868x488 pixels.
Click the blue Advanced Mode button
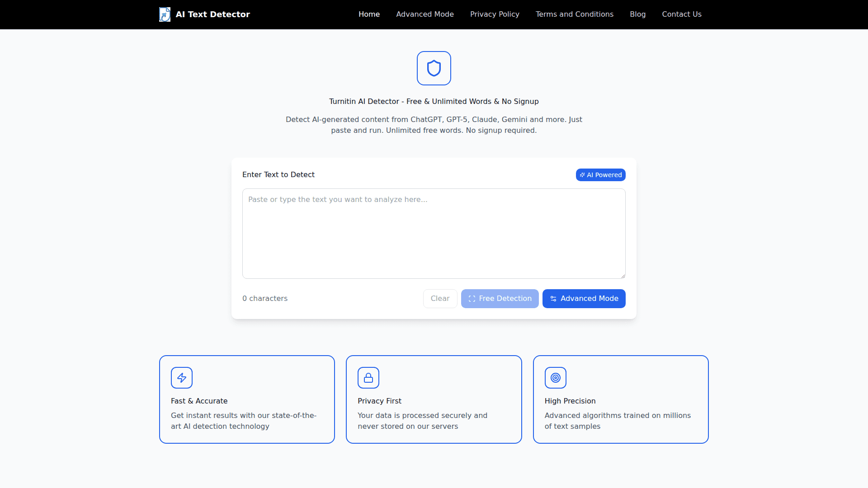tap(584, 299)
